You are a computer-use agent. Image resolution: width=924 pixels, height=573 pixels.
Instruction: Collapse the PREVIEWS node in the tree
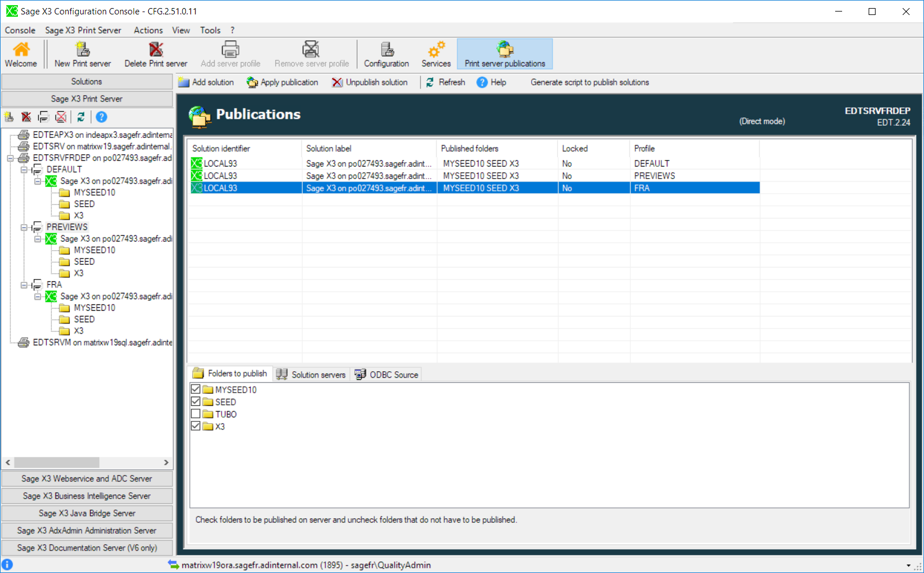24,227
